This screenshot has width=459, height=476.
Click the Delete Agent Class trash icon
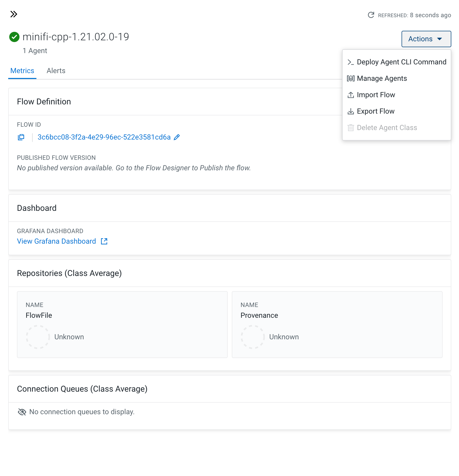(x=351, y=128)
